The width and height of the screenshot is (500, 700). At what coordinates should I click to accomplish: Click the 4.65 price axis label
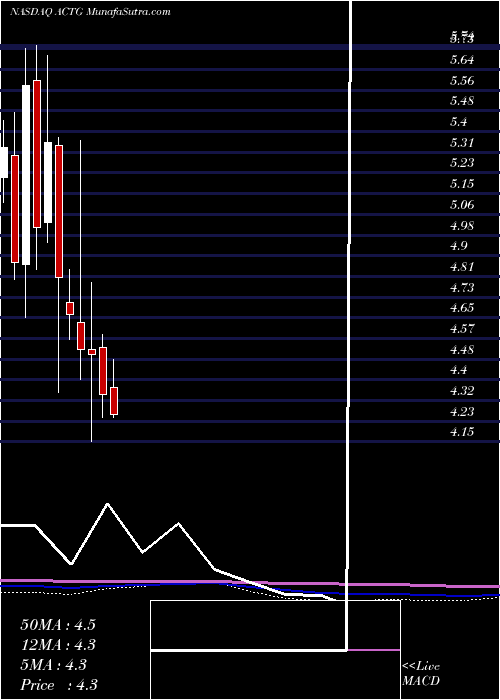click(462, 308)
